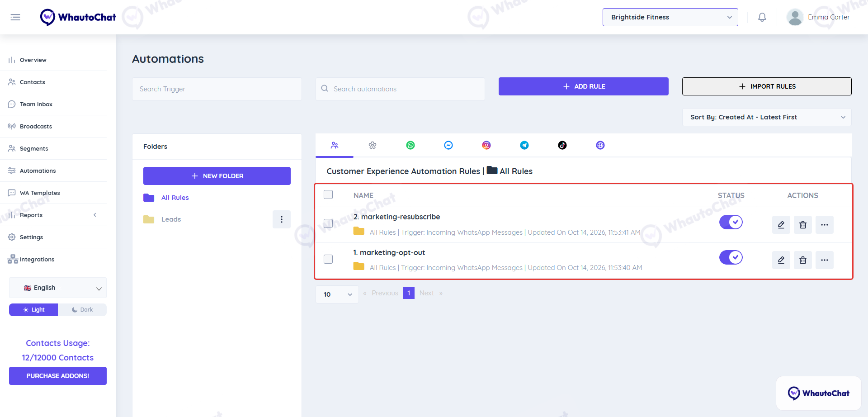
Task: Create a NEW FOLDER
Action: 217,176
